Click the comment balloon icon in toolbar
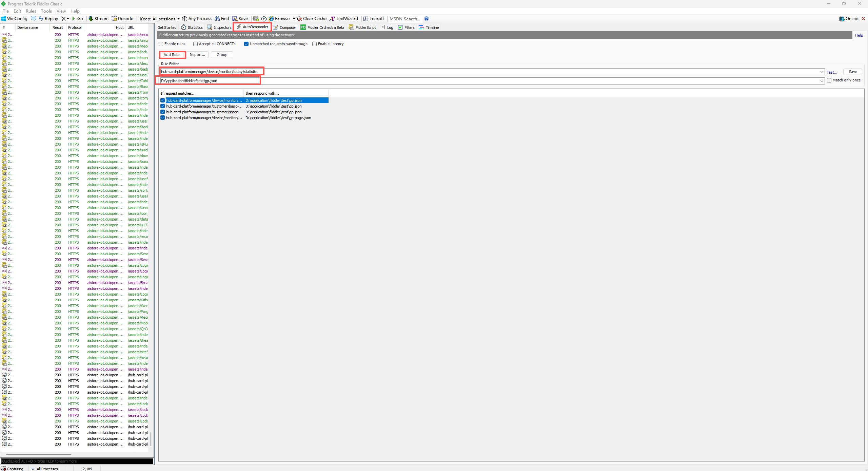The width and height of the screenshot is (868, 471). (33, 19)
